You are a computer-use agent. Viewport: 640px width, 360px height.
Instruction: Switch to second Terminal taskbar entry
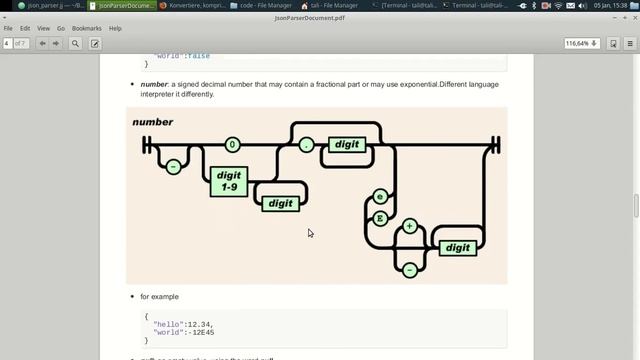pyautogui.click(x=475, y=5)
